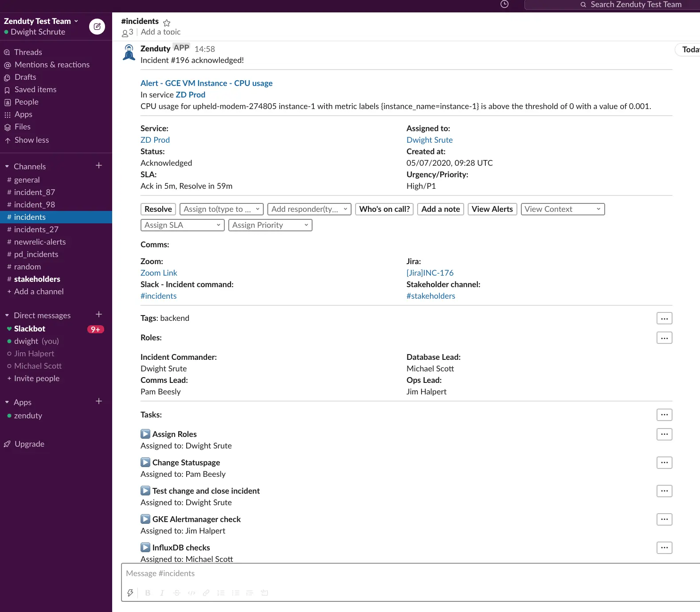Open the channel members count icon
The image size is (700, 612).
128,32
